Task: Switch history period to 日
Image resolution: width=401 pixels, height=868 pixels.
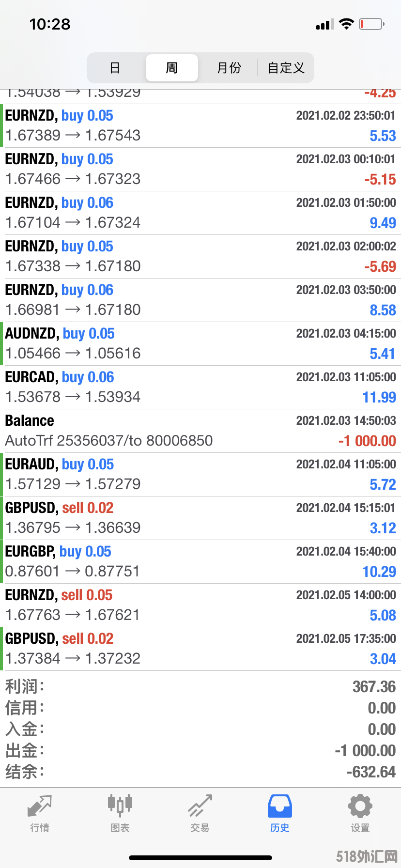Action: [115, 68]
